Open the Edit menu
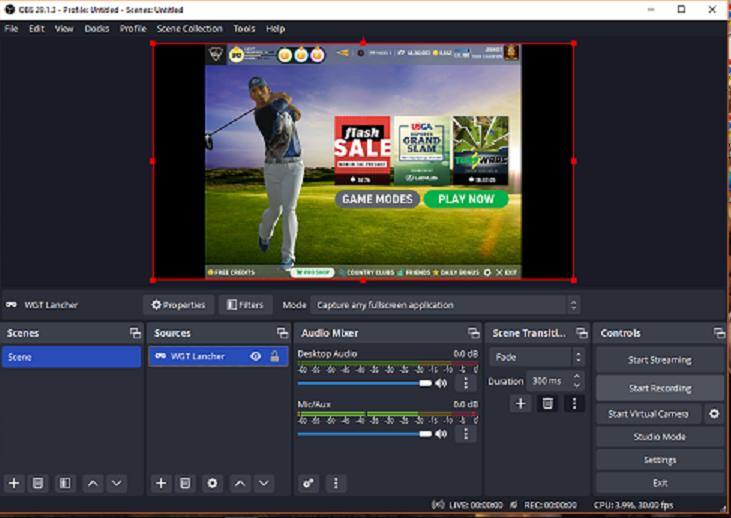This screenshot has width=731, height=518. 37,29
